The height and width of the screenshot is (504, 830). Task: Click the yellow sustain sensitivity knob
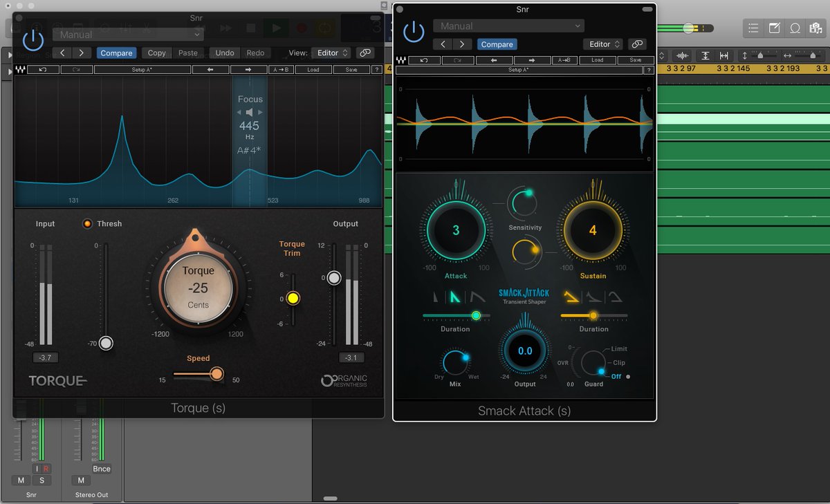(527, 250)
